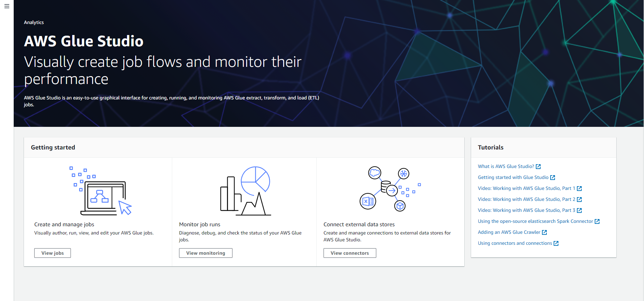Click external-link icon beside Video Part 2
This screenshot has height=301, width=644.
[x=579, y=200]
